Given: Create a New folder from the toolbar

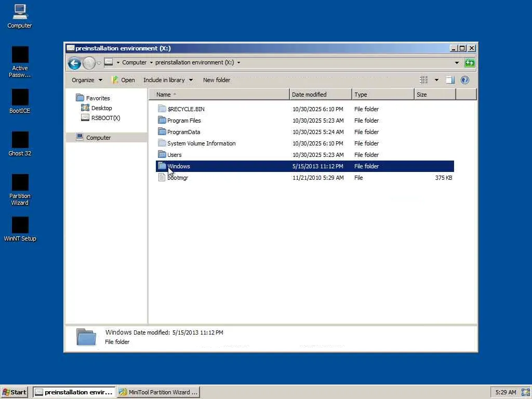Looking at the screenshot, I should click(x=217, y=80).
